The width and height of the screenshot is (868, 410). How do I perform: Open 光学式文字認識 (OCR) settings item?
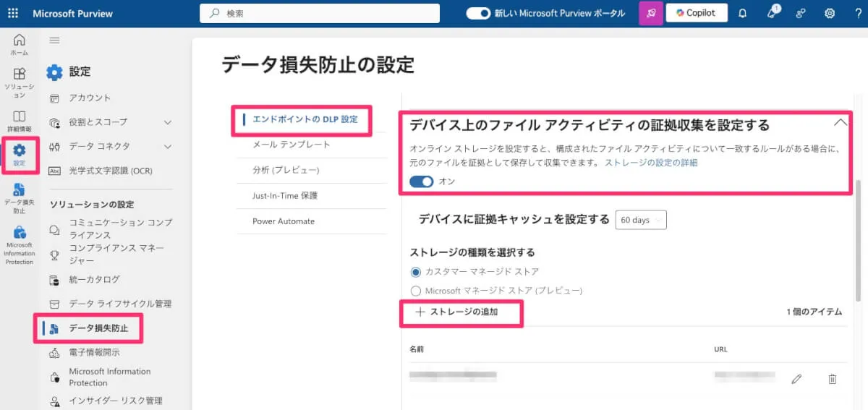(x=111, y=171)
